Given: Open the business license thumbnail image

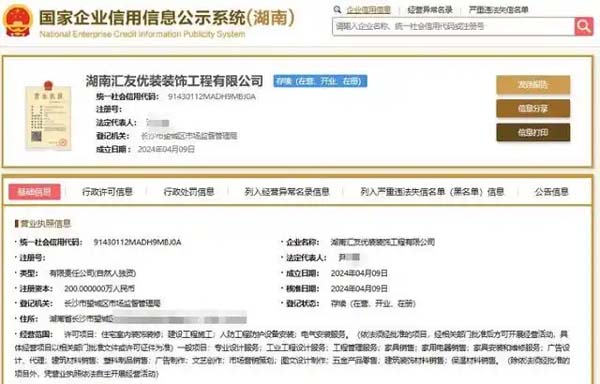Looking at the screenshot, I should 48,116.
